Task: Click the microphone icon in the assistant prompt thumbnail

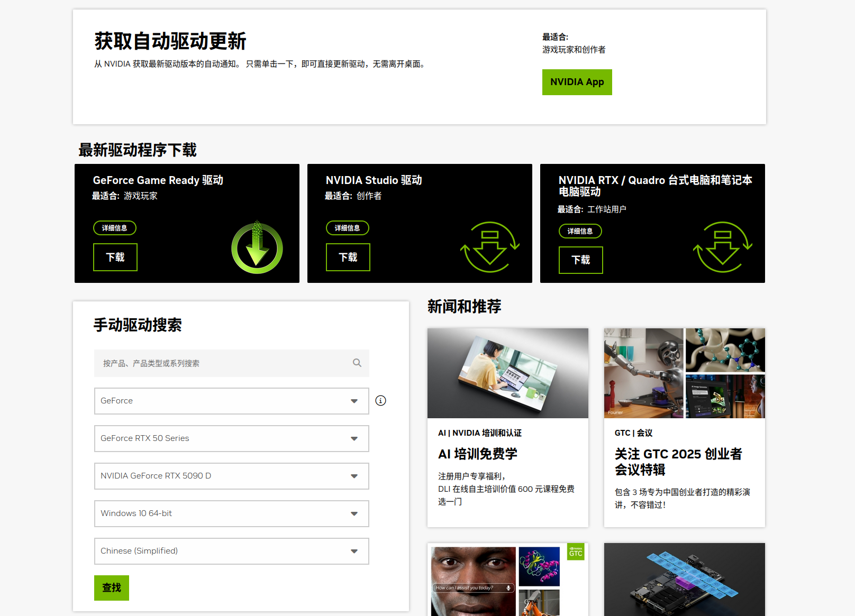Action: pyautogui.click(x=508, y=588)
